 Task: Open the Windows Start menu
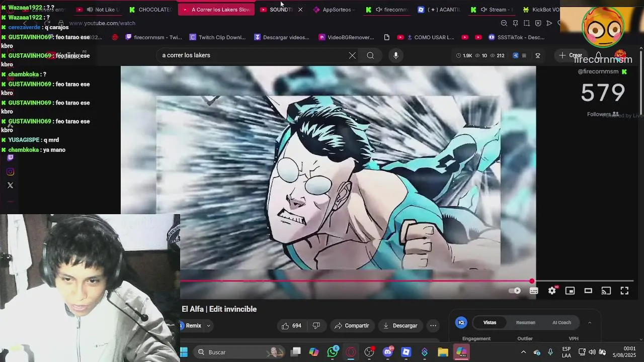pyautogui.click(x=184, y=352)
